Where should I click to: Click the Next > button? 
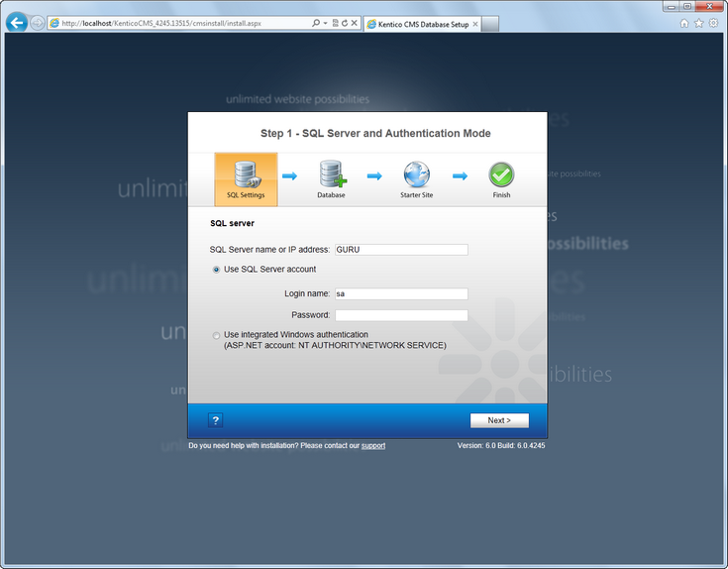[499, 420]
